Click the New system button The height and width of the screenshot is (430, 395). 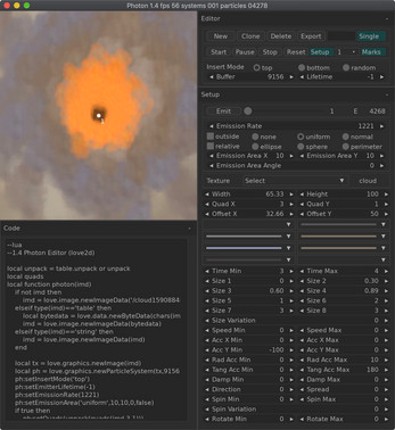pos(220,36)
